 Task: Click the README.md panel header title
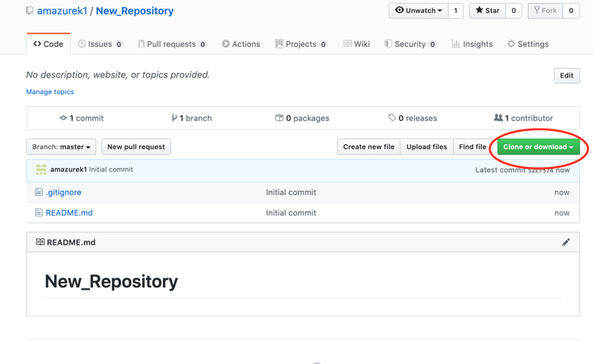tap(71, 242)
